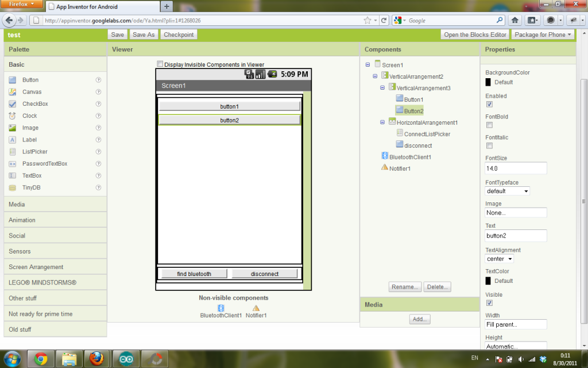Expand the Social palette section

56,236
